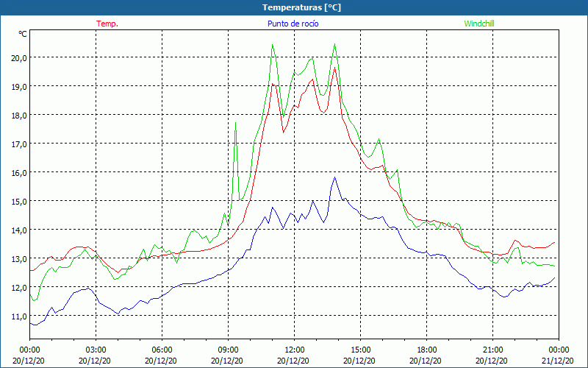Click the 13,0 y-axis value
This screenshot has width=588, height=368.
[18, 258]
